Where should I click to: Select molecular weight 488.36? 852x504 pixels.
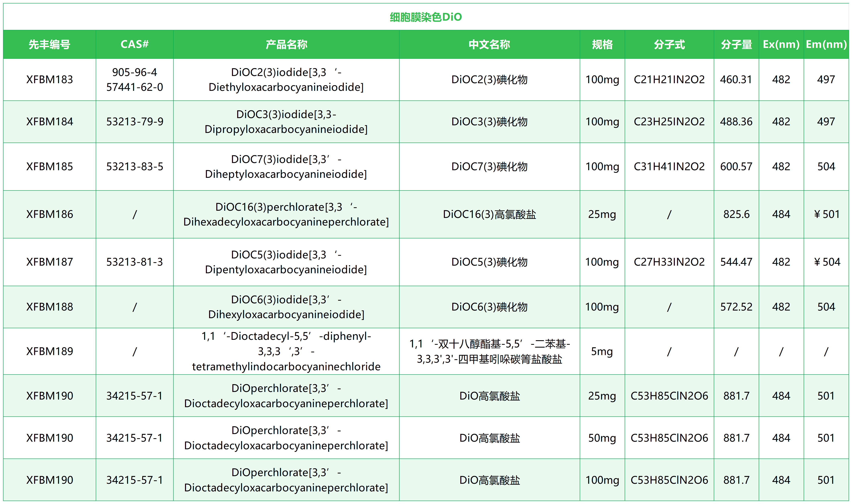(x=736, y=121)
